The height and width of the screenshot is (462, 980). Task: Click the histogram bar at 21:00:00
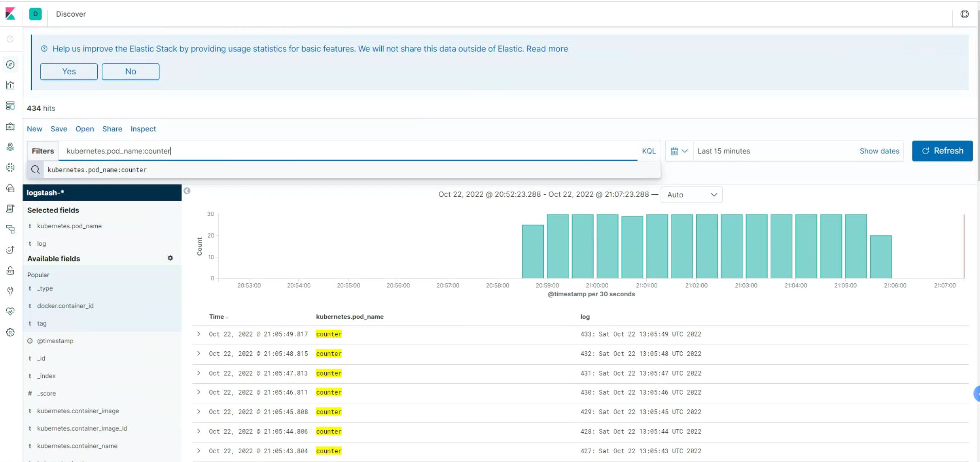pos(607,246)
